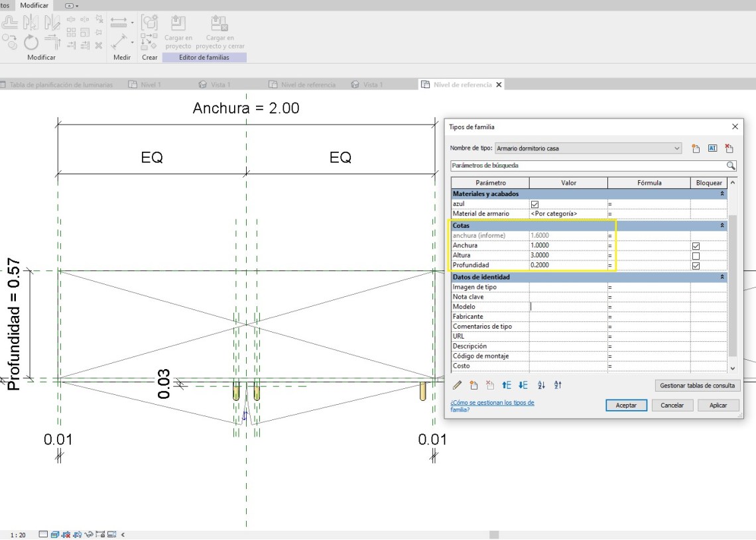
Task: Open the Modificar ribbon tab
Action: 34,5
